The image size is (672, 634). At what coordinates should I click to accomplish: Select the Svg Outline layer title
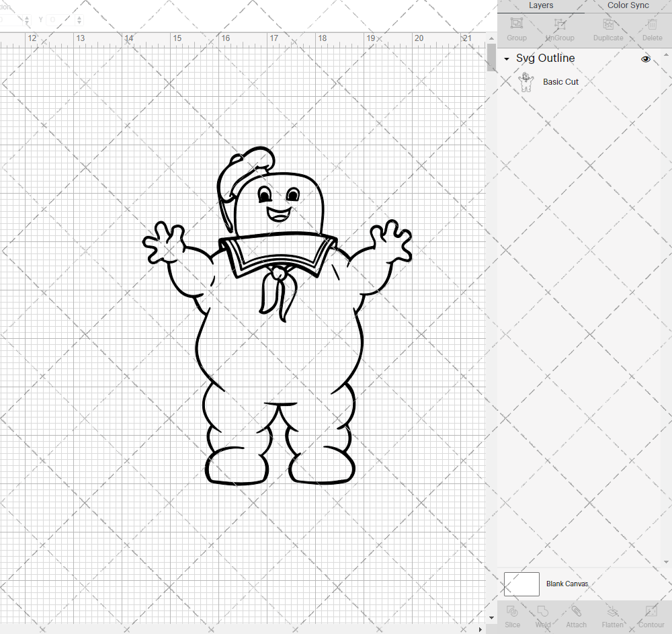(545, 58)
